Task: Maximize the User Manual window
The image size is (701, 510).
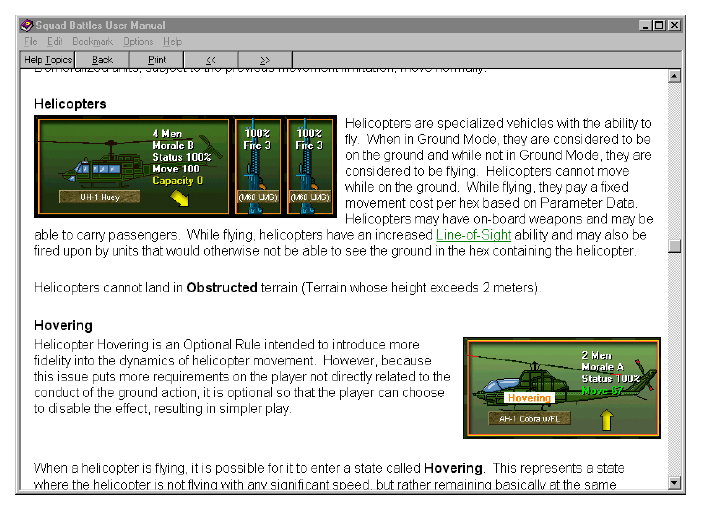Action: [x=659, y=25]
